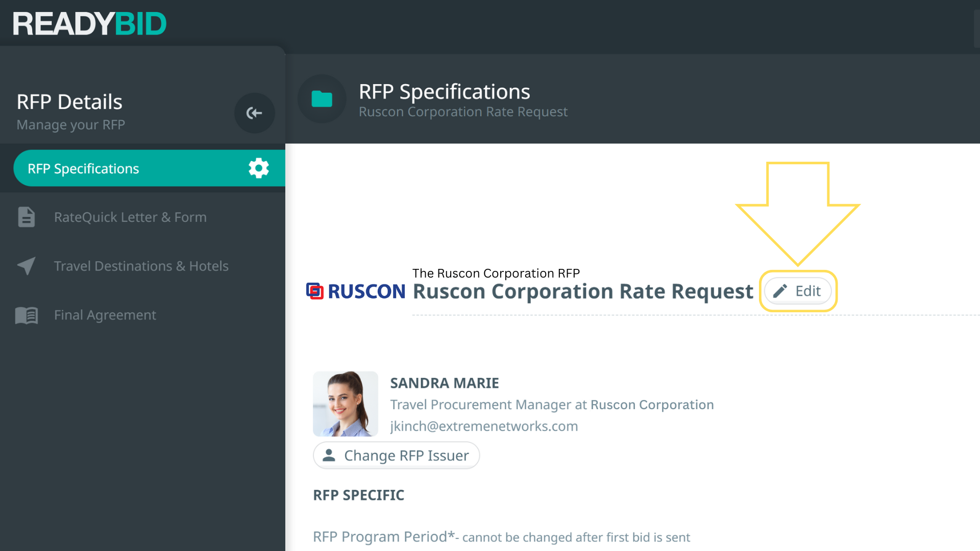
Task: Open RFP Specifications menu item
Action: (x=83, y=168)
